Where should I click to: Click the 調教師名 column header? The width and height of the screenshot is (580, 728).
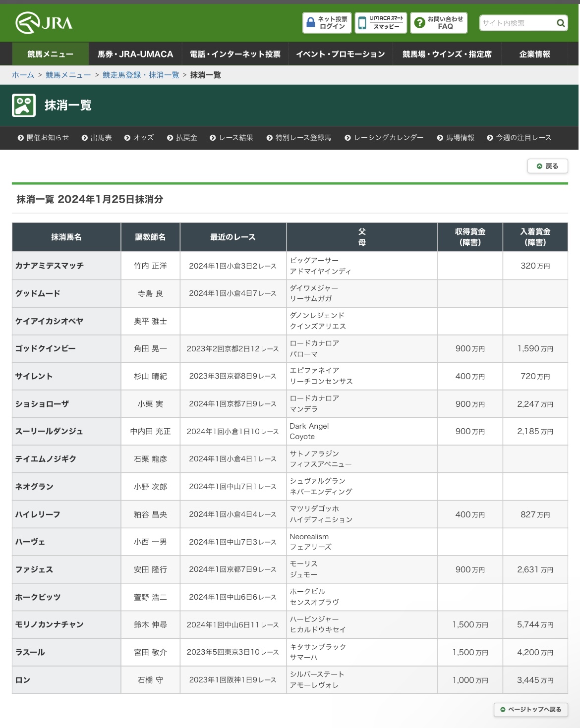151,237
